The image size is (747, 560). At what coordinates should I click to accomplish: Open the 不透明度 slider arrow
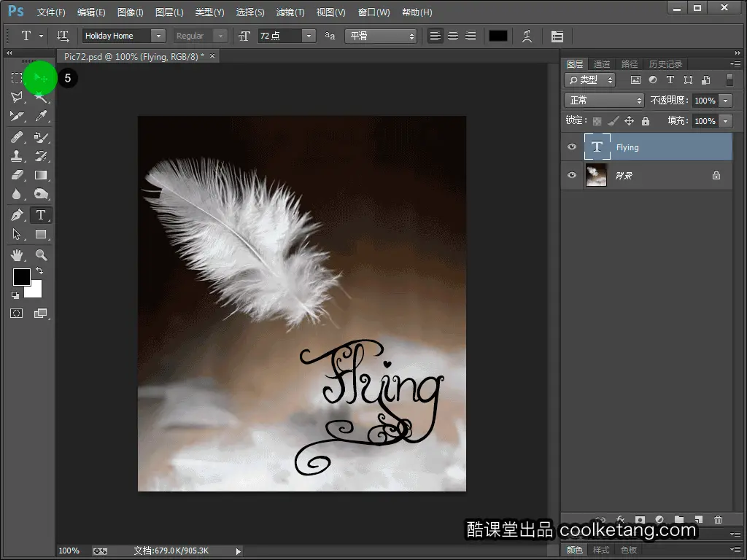pyautogui.click(x=725, y=101)
